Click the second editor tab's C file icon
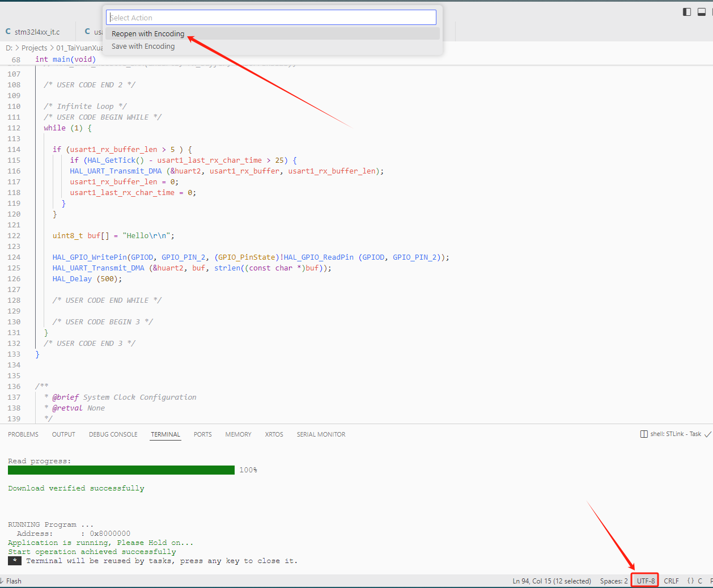This screenshot has height=588, width=713. [87, 32]
